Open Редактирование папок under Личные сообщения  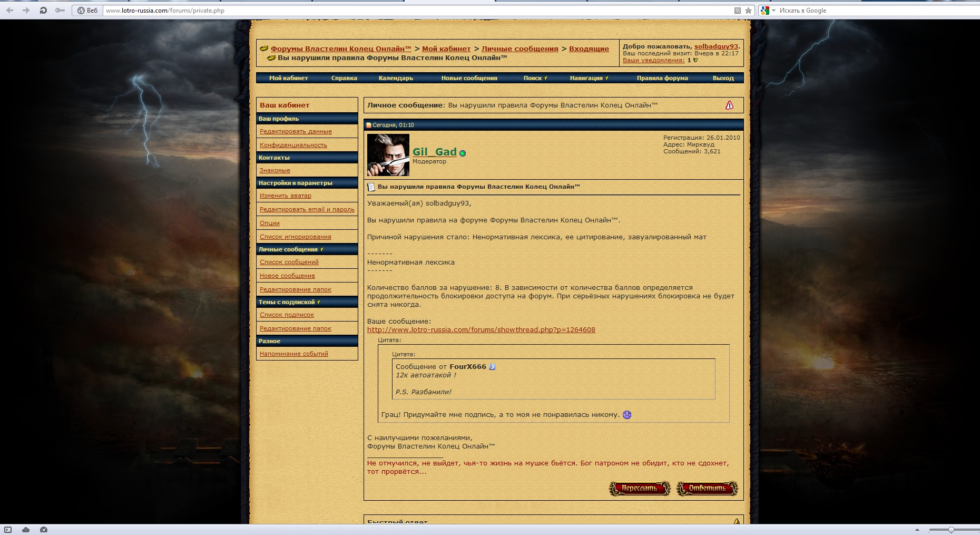(x=296, y=289)
